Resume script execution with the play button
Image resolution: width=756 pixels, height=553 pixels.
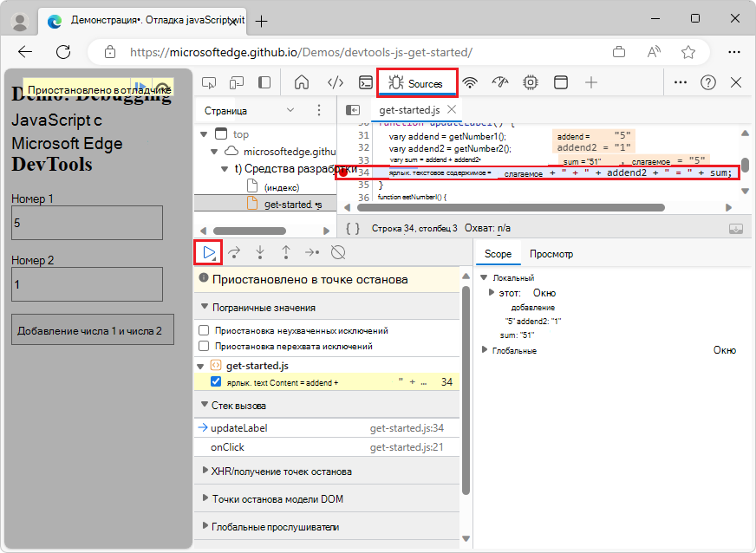pos(209,252)
